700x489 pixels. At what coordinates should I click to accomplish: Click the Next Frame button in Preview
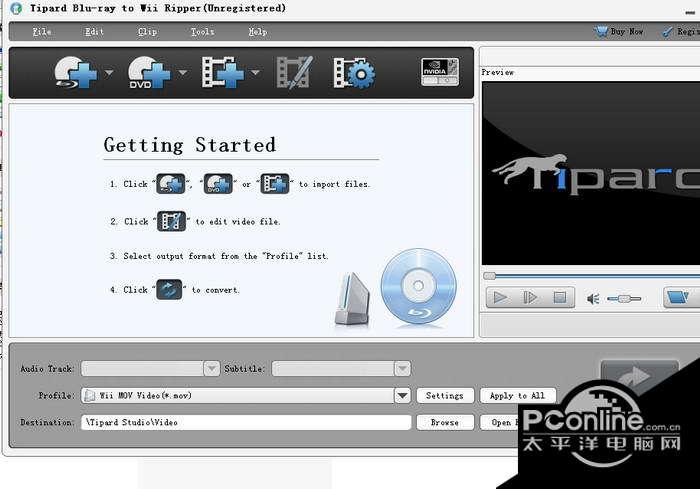[529, 297]
